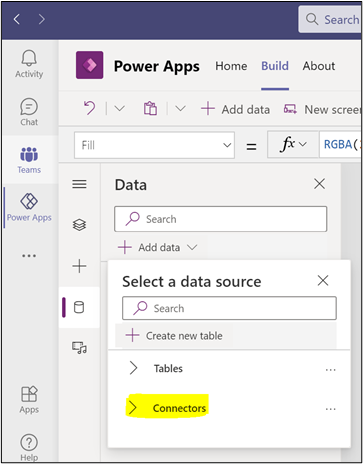Screen dimensions: 363x464
Task: Open the Tree view layers icon
Action: [x=79, y=225]
